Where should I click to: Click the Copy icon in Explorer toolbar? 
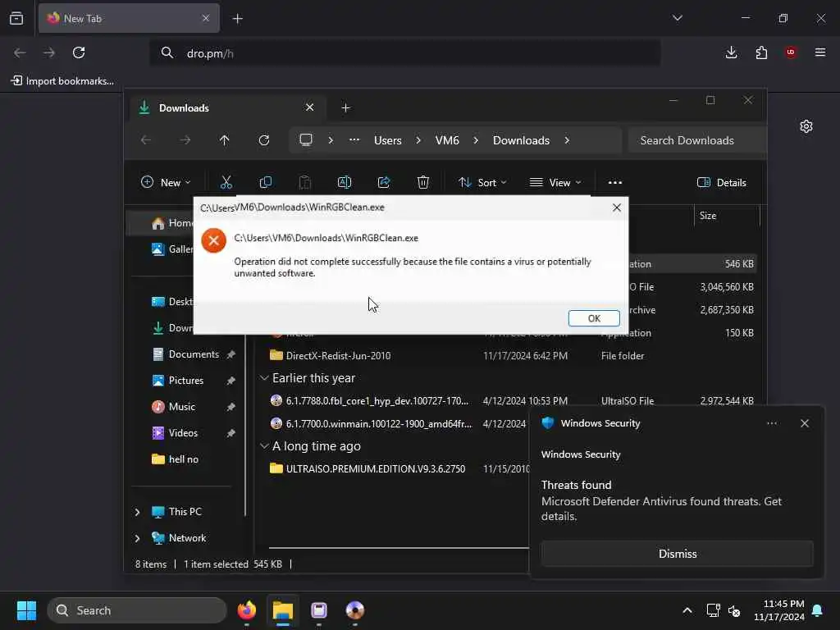(x=265, y=183)
